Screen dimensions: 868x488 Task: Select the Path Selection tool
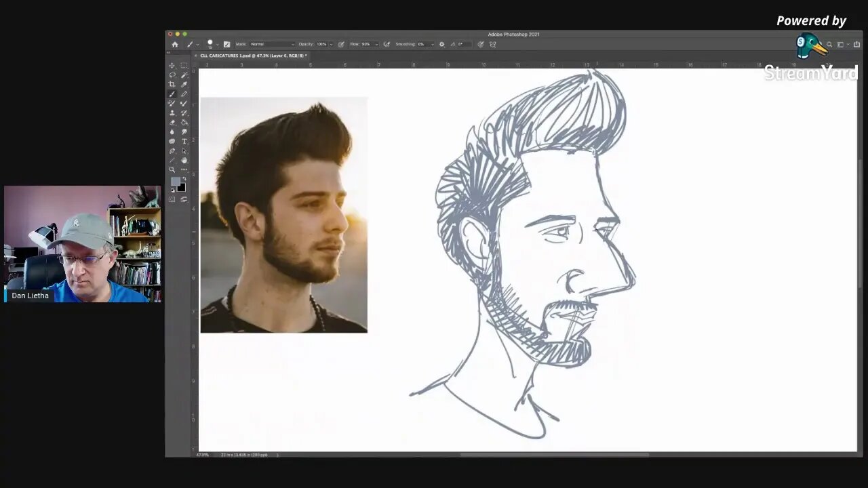184,150
